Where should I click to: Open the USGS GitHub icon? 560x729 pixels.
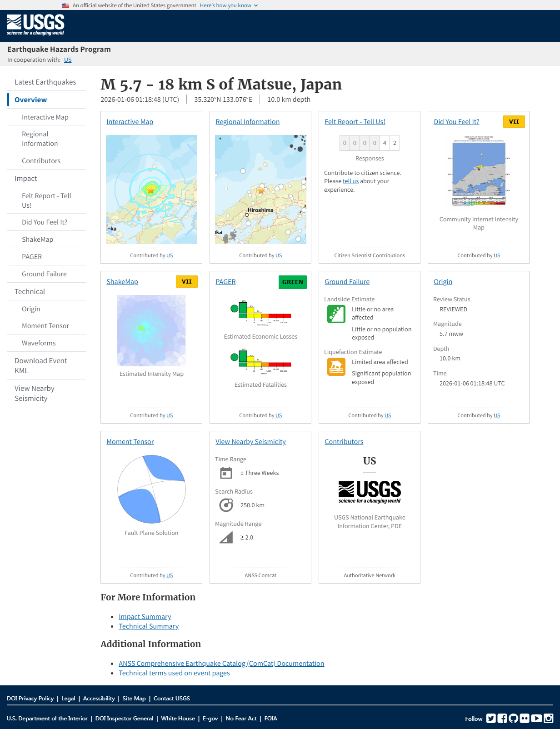514,718
